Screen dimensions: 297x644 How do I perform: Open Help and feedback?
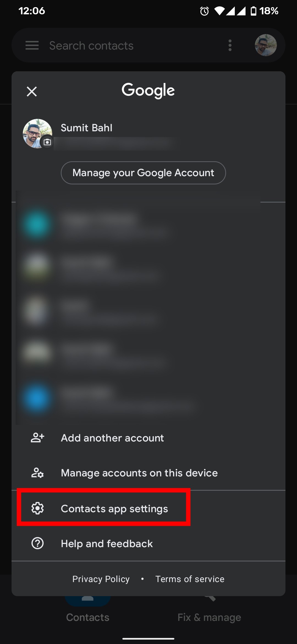[x=107, y=544]
